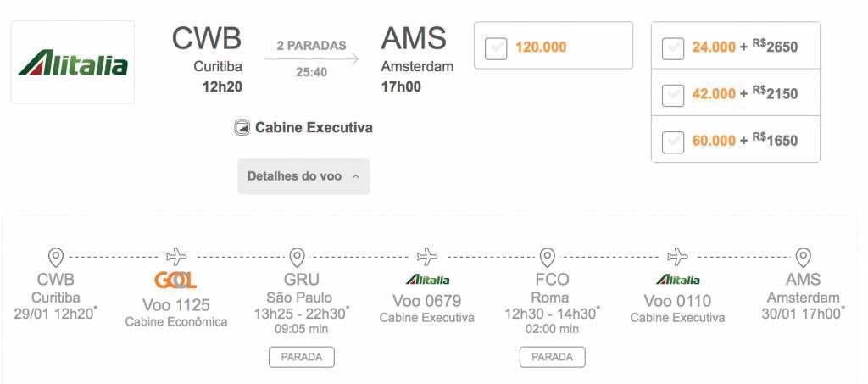Click the 2 PARADAS stops label

click(x=311, y=46)
